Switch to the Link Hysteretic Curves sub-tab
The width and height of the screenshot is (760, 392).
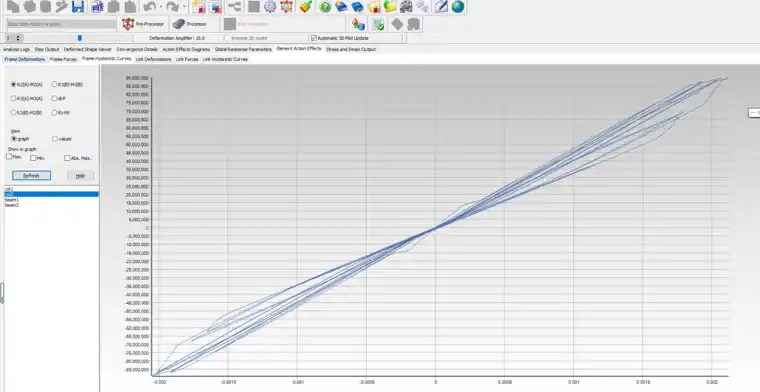pyautogui.click(x=225, y=59)
